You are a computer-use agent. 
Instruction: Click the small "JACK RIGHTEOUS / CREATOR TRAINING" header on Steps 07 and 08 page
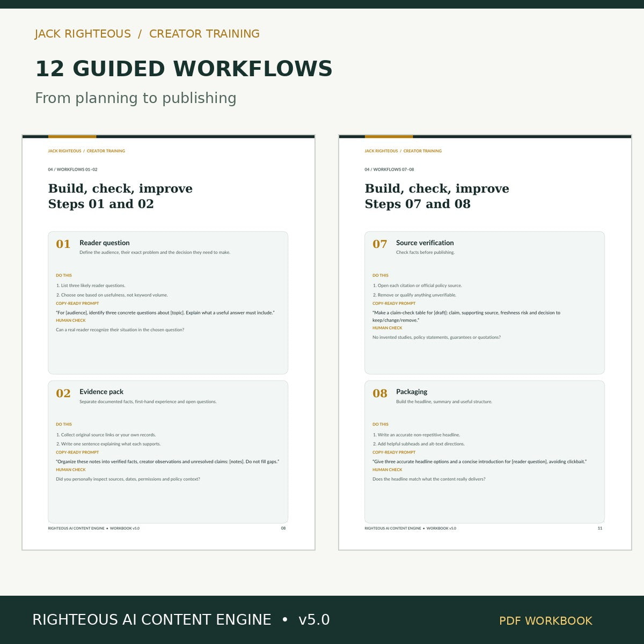point(403,151)
